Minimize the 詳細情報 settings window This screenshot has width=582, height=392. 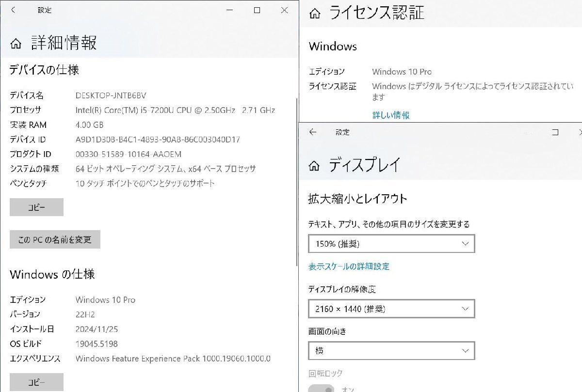point(230,10)
